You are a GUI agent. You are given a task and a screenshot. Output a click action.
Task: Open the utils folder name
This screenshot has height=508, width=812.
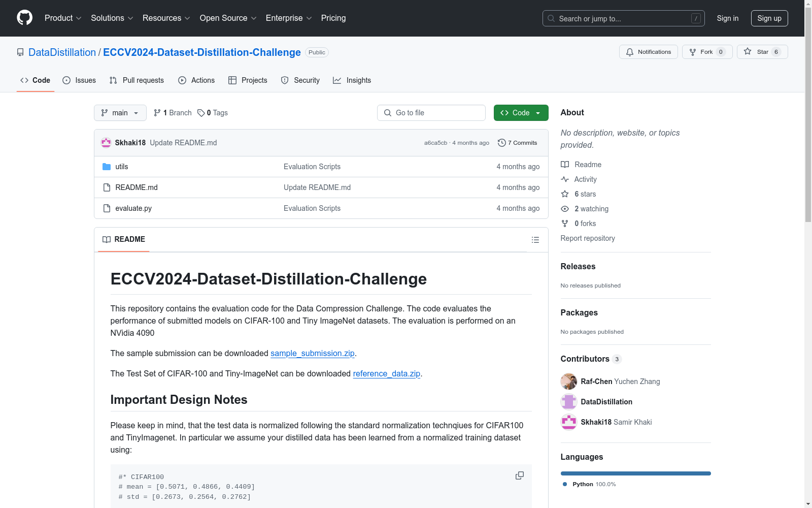(x=122, y=167)
